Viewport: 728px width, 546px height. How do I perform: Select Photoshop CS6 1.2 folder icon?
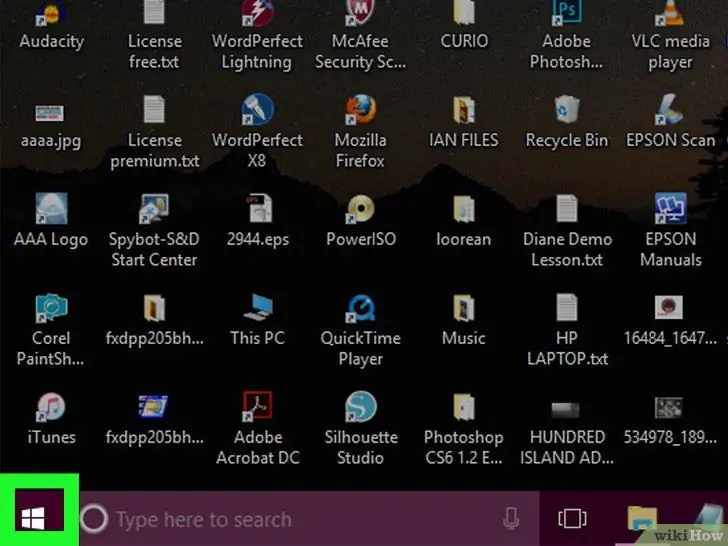click(x=464, y=407)
